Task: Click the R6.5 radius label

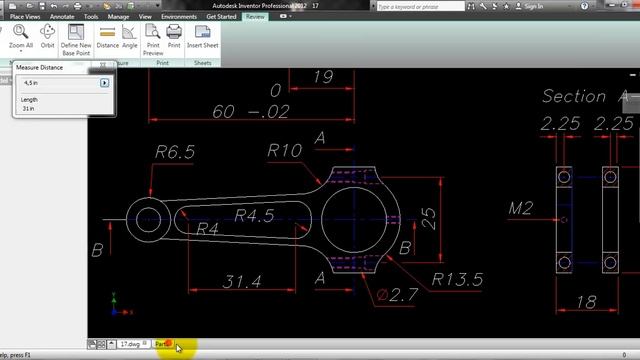Action: [175, 152]
